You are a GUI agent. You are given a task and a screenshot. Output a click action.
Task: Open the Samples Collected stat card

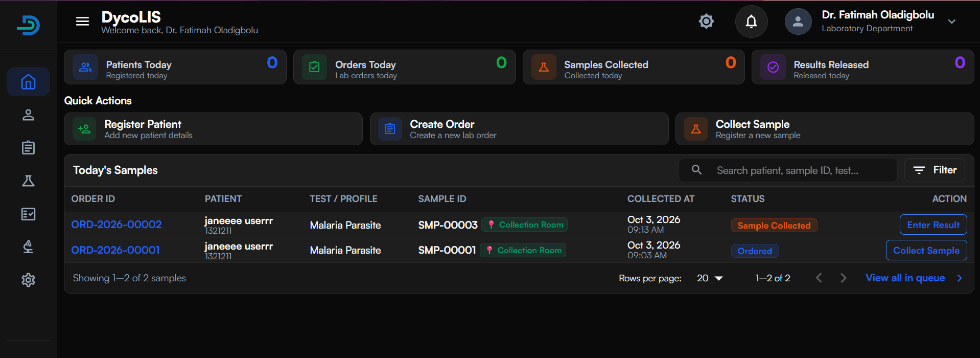[634, 67]
